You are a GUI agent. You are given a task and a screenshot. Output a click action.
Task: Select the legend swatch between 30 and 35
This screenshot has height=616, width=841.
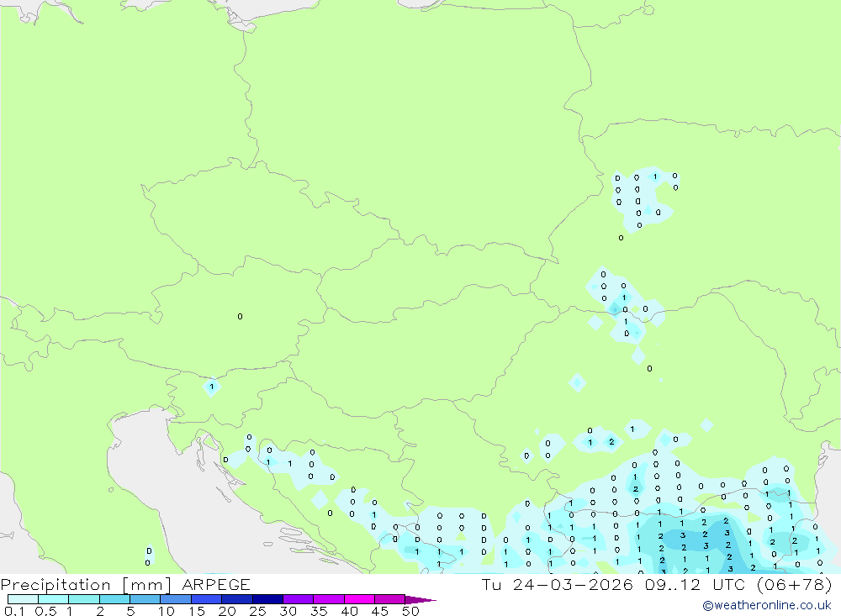point(299,599)
